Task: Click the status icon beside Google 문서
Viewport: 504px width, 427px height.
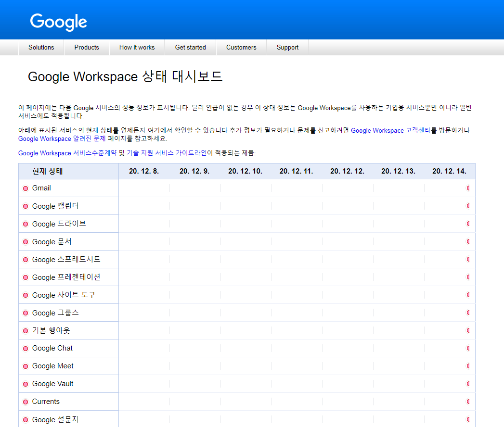Action: click(x=26, y=242)
